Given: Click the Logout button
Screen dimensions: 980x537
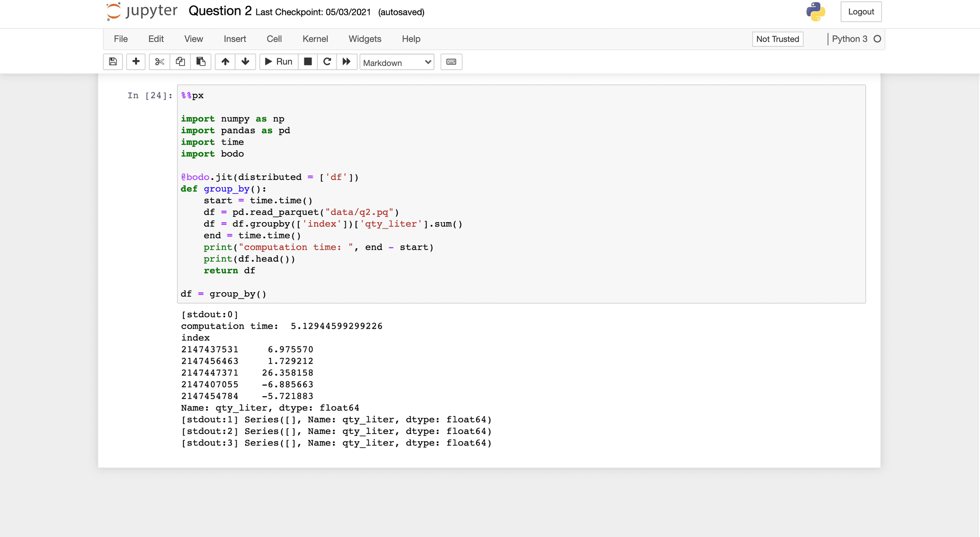Looking at the screenshot, I should click(861, 11).
